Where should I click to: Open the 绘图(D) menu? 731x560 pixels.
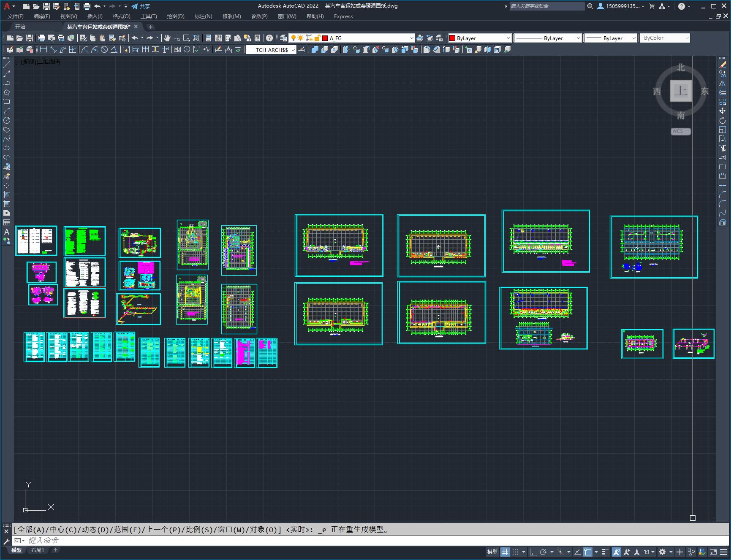pyautogui.click(x=176, y=16)
